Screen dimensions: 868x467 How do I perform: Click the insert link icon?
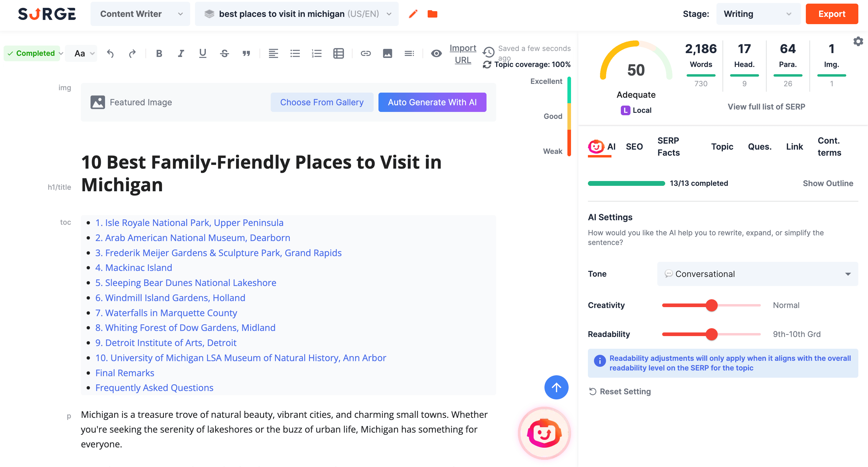click(x=365, y=53)
